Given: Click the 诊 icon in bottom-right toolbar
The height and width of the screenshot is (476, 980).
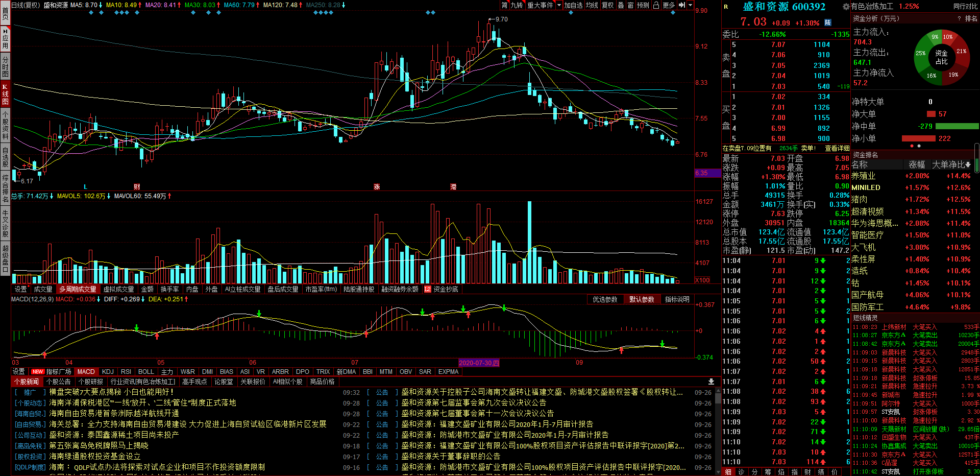Looking at the screenshot, I should (x=742, y=472).
